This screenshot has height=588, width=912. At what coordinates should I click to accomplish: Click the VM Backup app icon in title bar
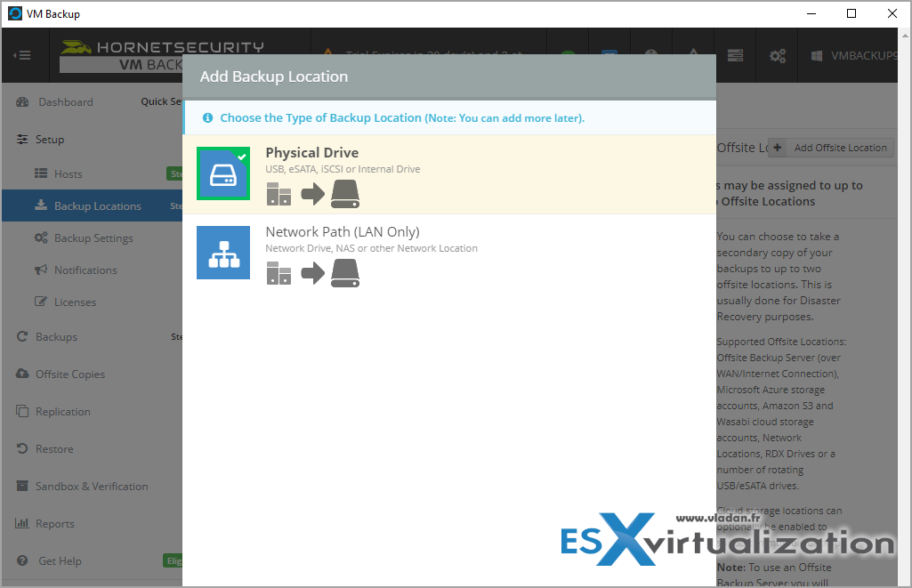tap(14, 13)
